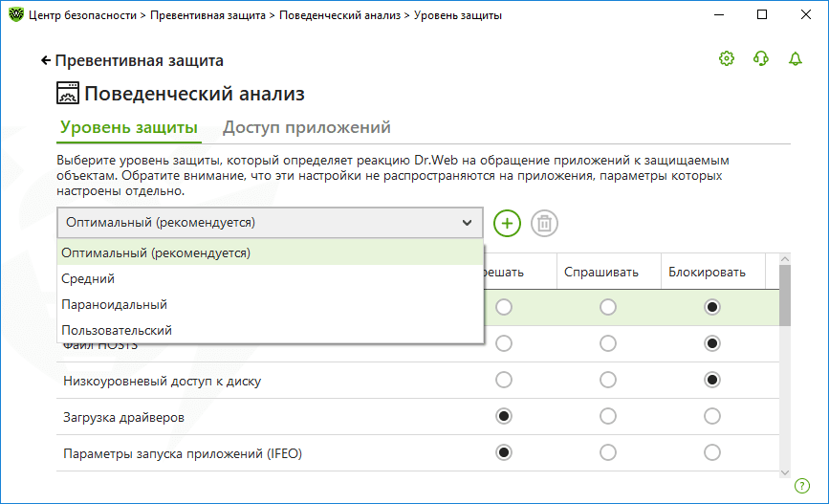The width and height of the screenshot is (829, 504).
Task: Select block option in highlighted first row
Action: point(712,307)
